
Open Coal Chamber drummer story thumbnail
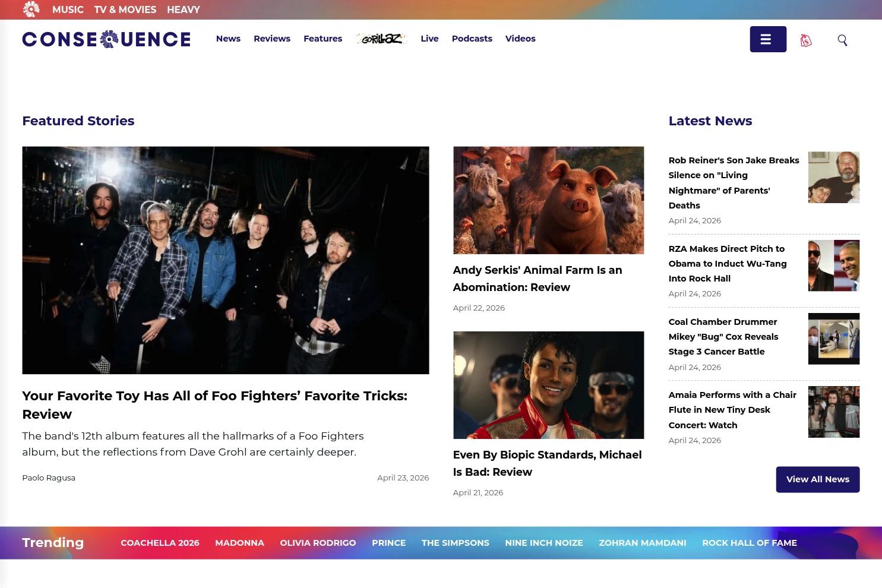(x=834, y=339)
